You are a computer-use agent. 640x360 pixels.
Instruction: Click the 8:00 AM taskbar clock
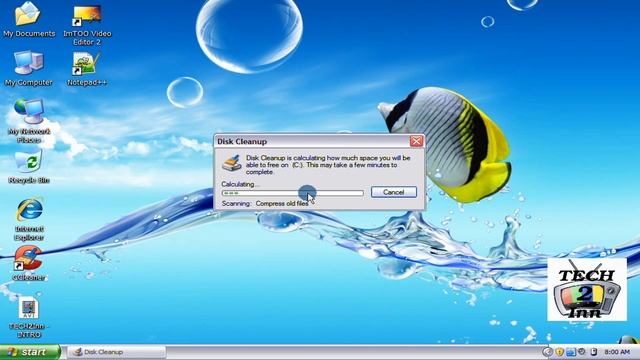[x=617, y=352]
